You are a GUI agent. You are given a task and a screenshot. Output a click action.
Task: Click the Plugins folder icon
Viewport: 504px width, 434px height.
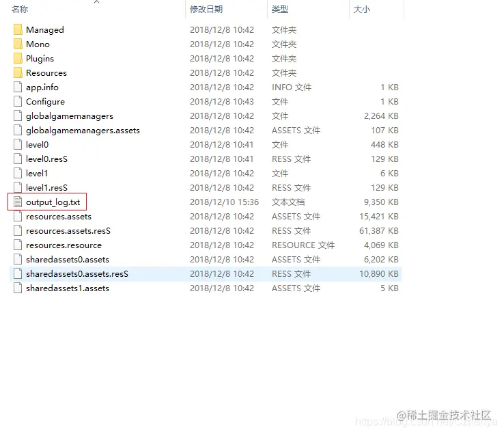tap(18, 59)
